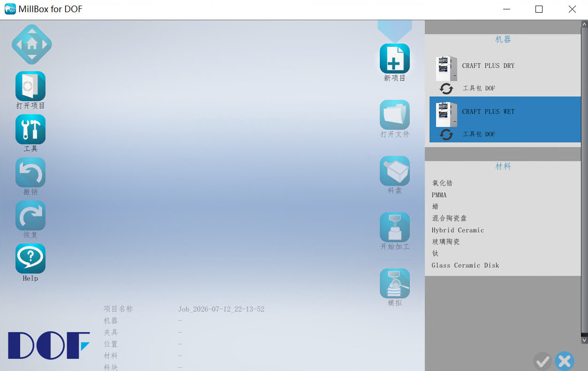
Task: Click the 撤销 undo icon
Action: (x=30, y=172)
